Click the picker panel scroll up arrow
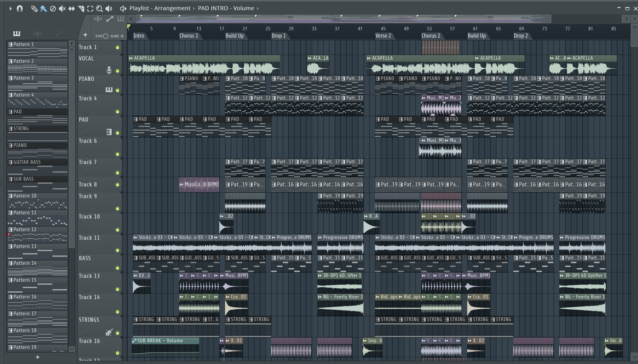638x364 pixels. tap(72, 50)
